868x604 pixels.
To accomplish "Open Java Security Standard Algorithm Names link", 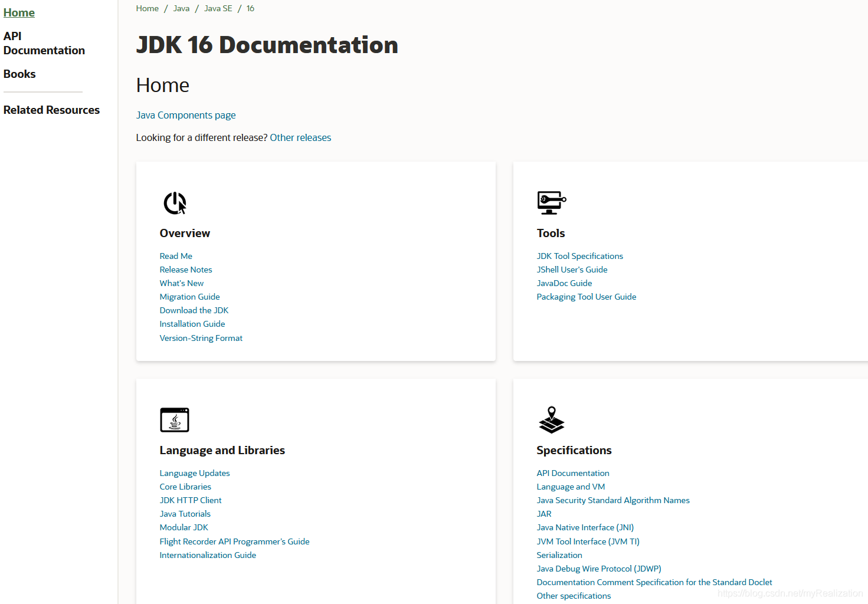I will coord(613,500).
